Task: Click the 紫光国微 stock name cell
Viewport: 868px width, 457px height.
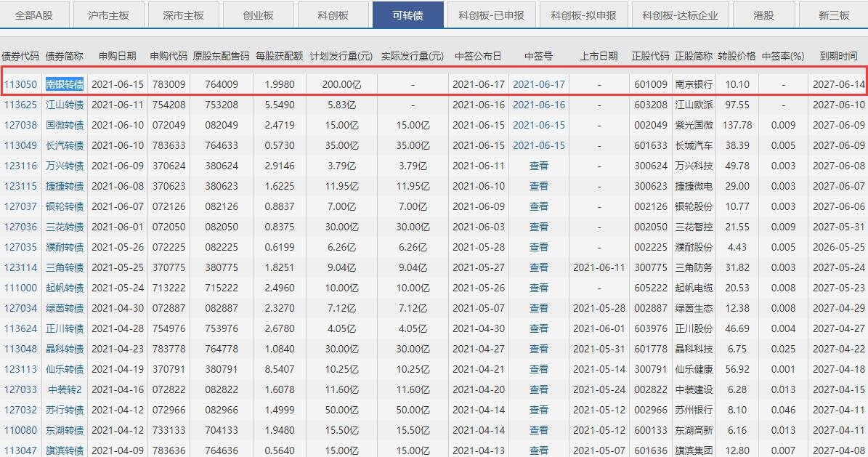Action: click(x=694, y=125)
